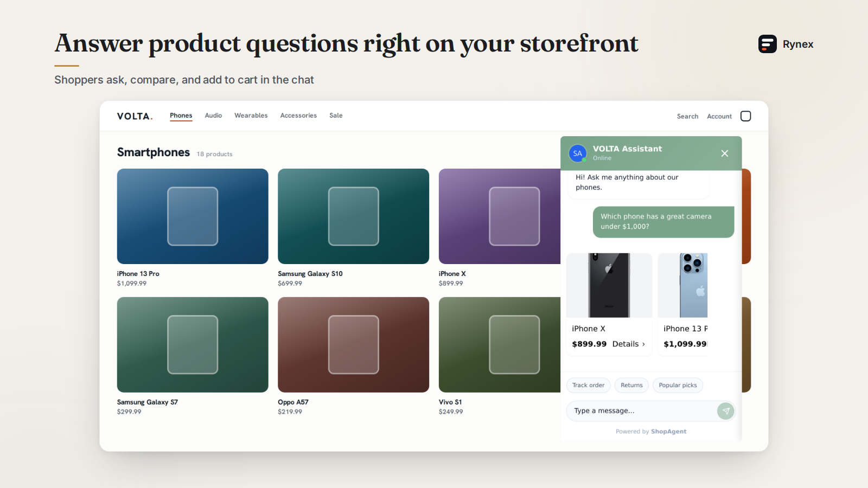
Task: Open the Oppo A57 product image
Action: click(354, 345)
